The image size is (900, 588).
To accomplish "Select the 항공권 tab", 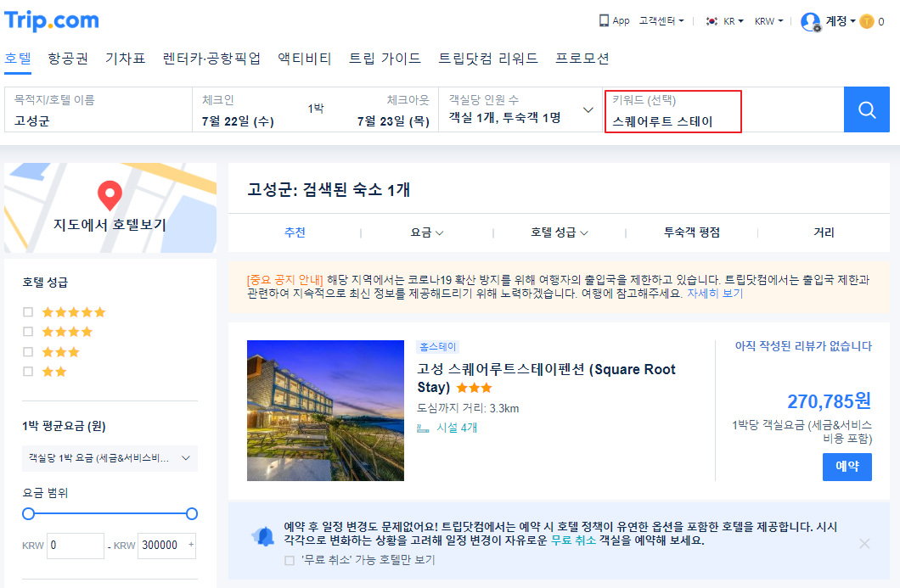I will click(x=68, y=59).
